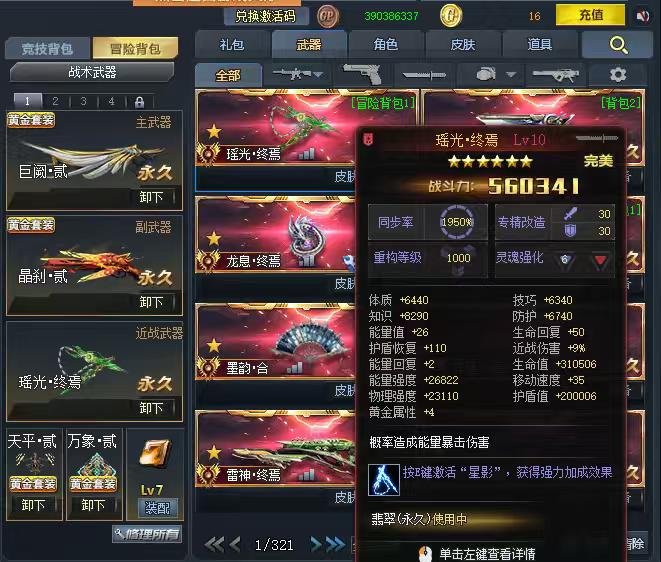Click the yellow 充值 recharge button

(590, 15)
